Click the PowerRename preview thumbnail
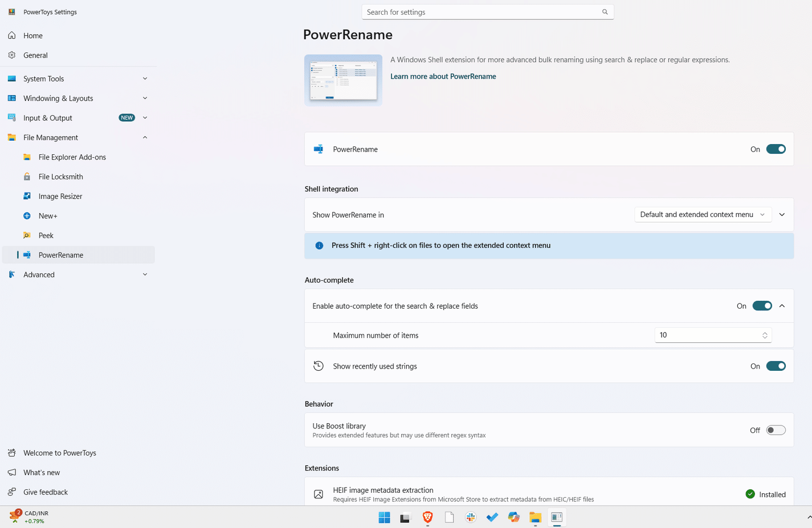 click(343, 80)
